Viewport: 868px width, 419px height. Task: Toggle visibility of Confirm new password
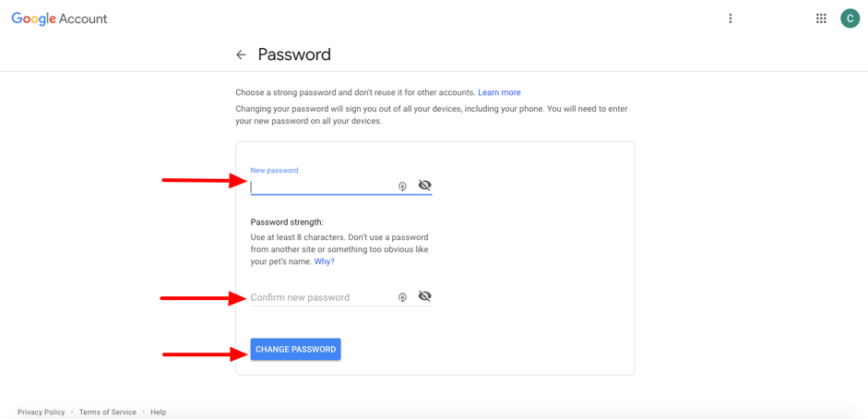[424, 296]
